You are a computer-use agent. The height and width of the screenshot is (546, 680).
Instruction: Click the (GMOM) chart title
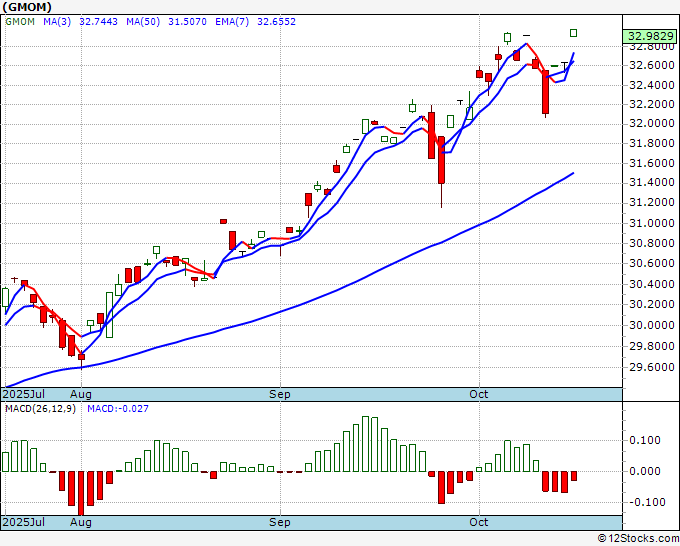pyautogui.click(x=27, y=7)
